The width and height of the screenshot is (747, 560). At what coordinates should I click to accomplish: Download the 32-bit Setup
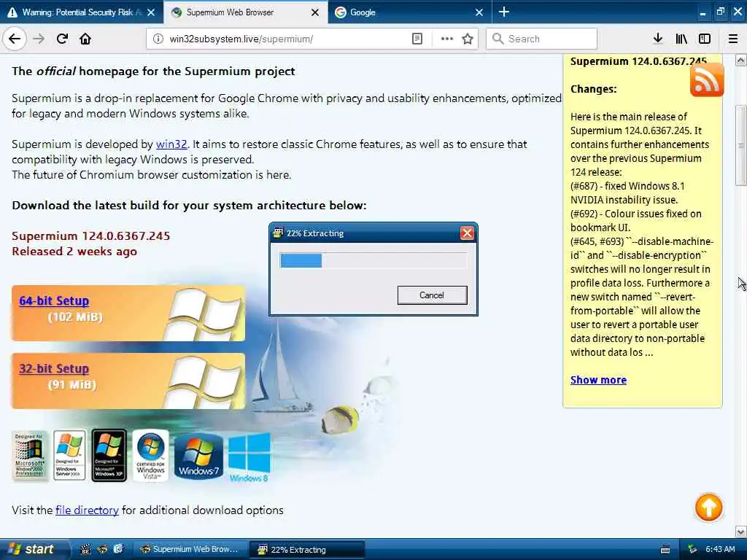tap(54, 368)
